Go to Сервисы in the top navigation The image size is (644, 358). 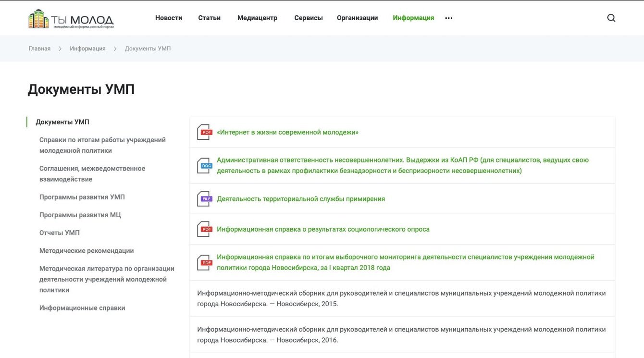(309, 18)
